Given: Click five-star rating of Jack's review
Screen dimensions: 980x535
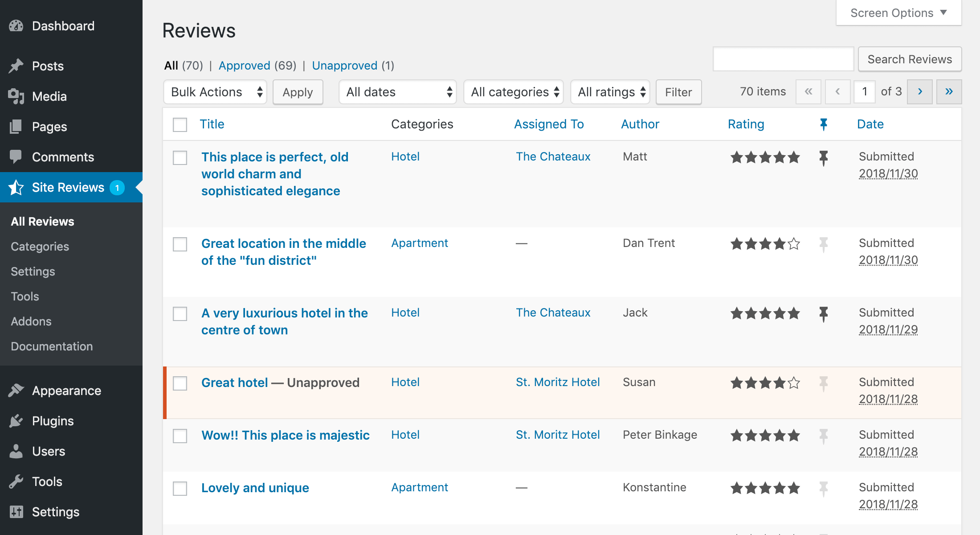Looking at the screenshot, I should [765, 313].
